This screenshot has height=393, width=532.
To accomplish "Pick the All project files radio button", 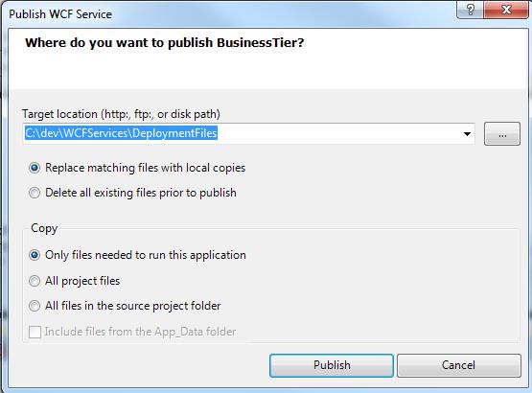I will click(x=35, y=281).
